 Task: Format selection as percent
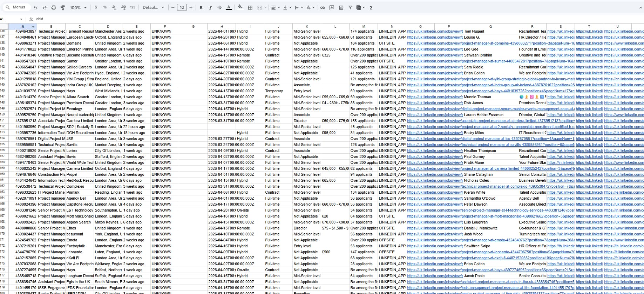(x=105, y=7)
